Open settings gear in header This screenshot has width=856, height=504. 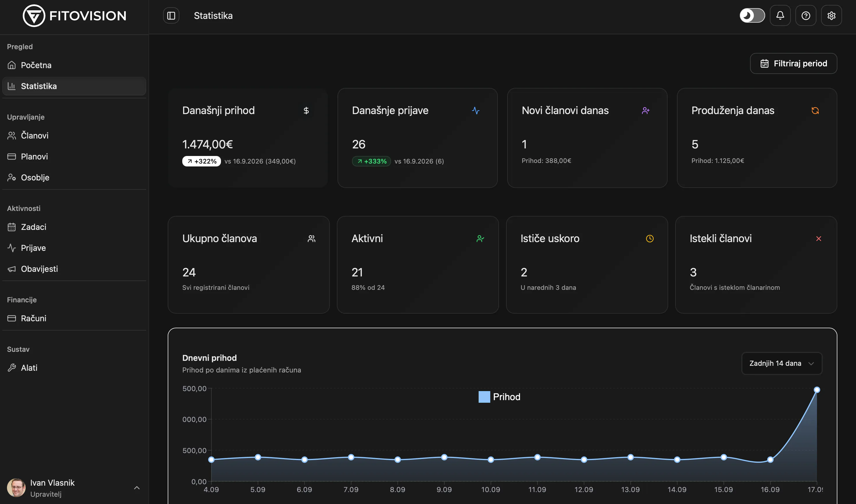click(x=831, y=16)
